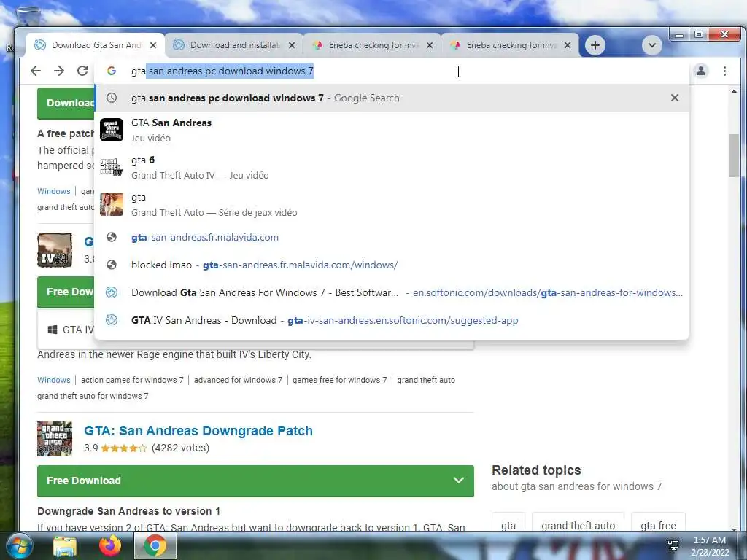Image resolution: width=747 pixels, height=560 pixels.
Task: Click the GTA IV San Andreas app thumbnail
Action: click(x=55, y=250)
